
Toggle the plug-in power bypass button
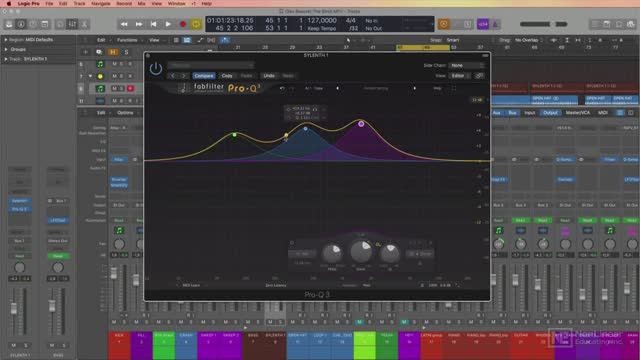click(x=156, y=69)
